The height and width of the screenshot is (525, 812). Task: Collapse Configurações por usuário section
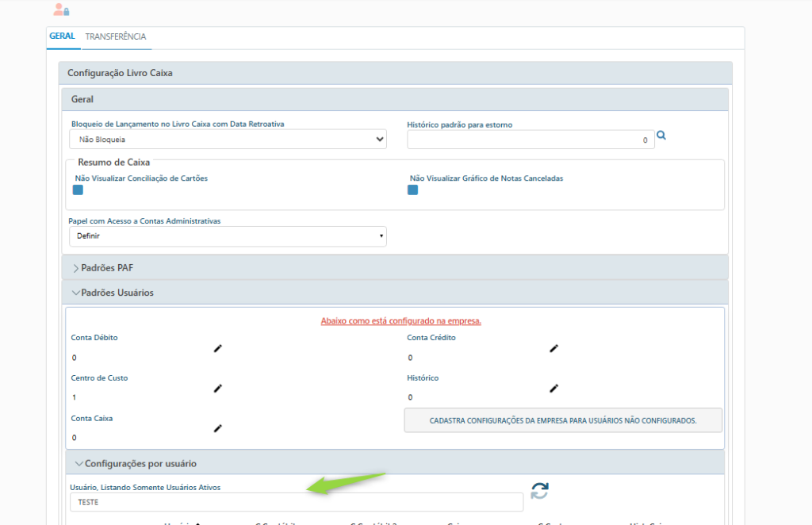click(135, 463)
